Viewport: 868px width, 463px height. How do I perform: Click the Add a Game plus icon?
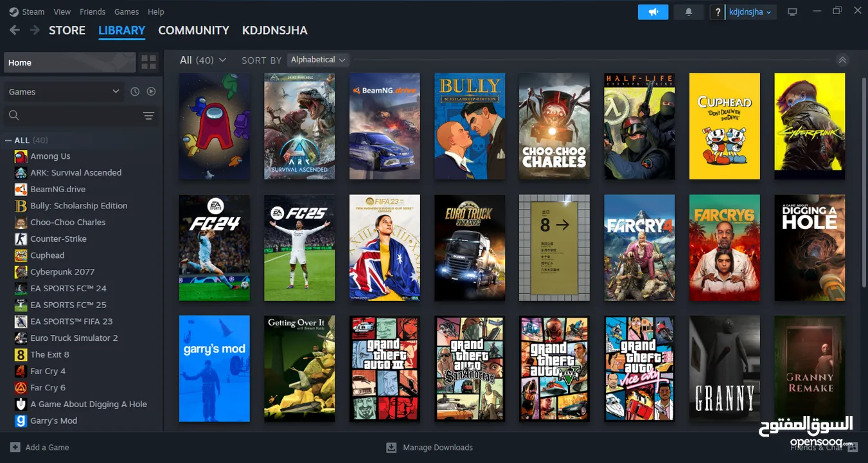15,448
